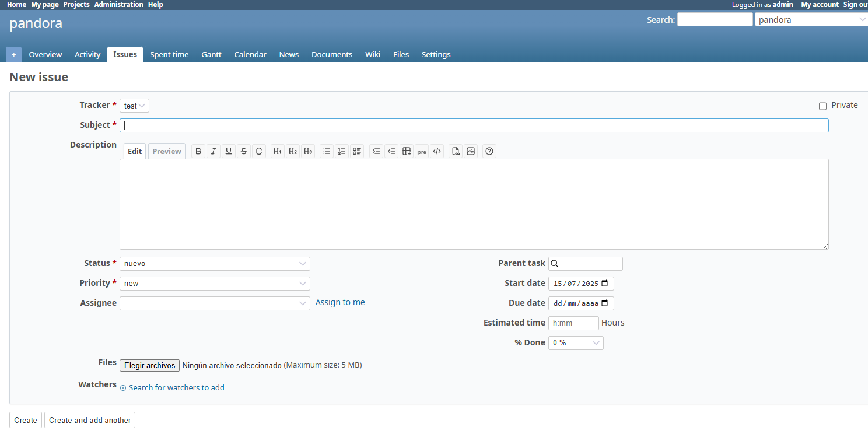Screen dimensions: 868x437
Task: Click the Create button
Action: [26, 420]
